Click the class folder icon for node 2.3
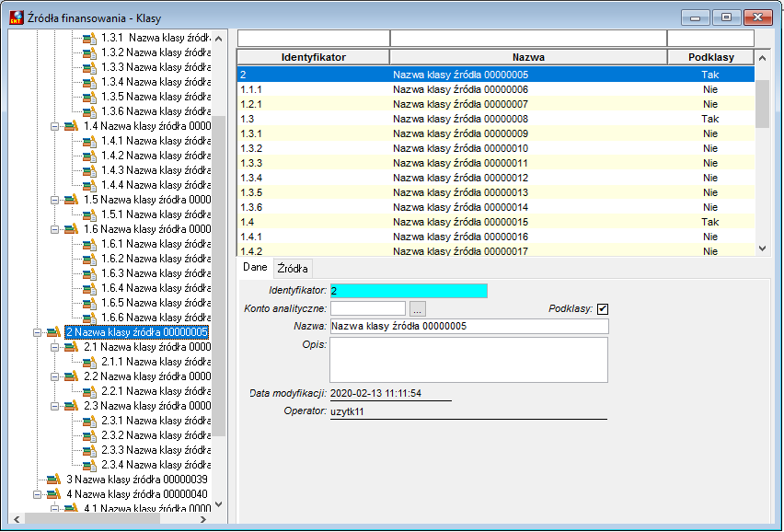This screenshot has height=532, width=784. tap(72, 406)
